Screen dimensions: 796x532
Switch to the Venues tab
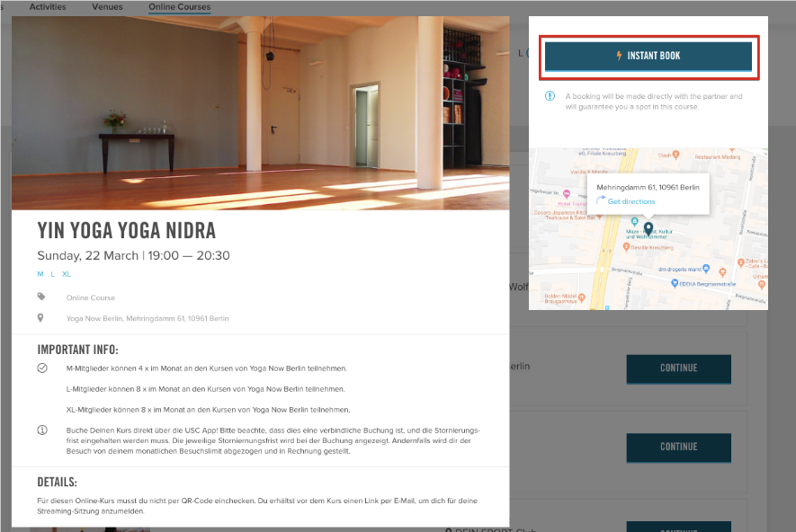[107, 7]
